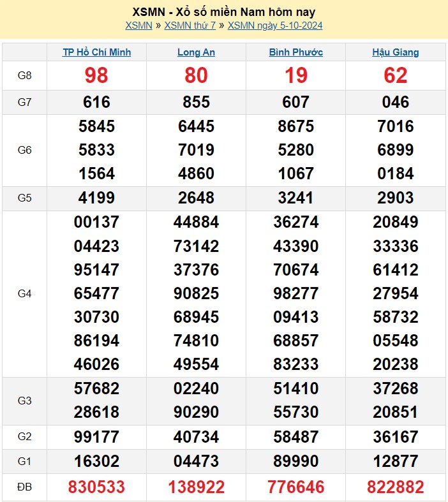Open the Hậu Giang results link
Image resolution: width=448 pixels, height=502 pixels.
(x=396, y=52)
